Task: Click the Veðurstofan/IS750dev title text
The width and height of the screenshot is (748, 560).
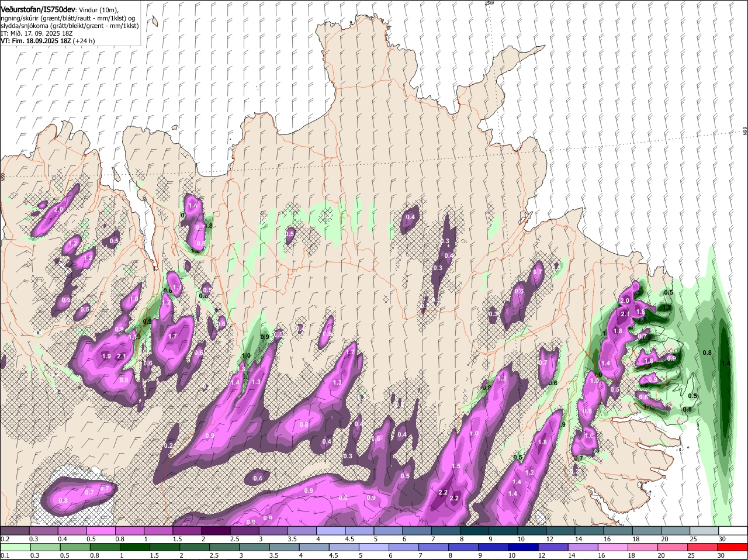Action: (38, 9)
